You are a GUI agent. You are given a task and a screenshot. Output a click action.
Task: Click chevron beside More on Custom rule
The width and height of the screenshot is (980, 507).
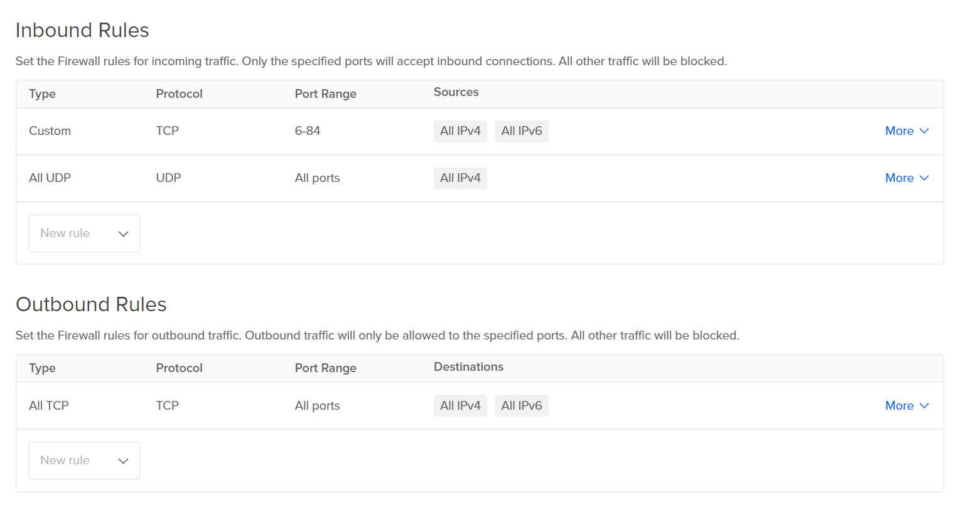pyautogui.click(x=924, y=131)
